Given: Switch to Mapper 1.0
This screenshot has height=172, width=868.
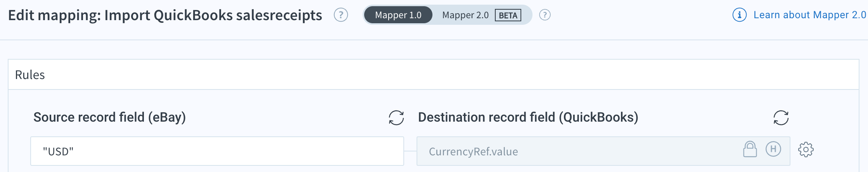Looking at the screenshot, I should point(398,15).
